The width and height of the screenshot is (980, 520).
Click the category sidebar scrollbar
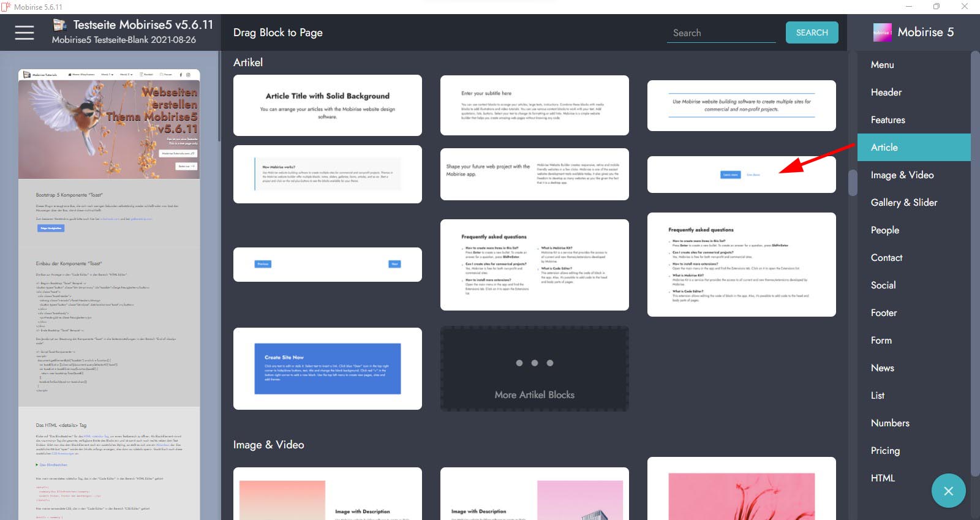pyautogui.click(x=975, y=263)
